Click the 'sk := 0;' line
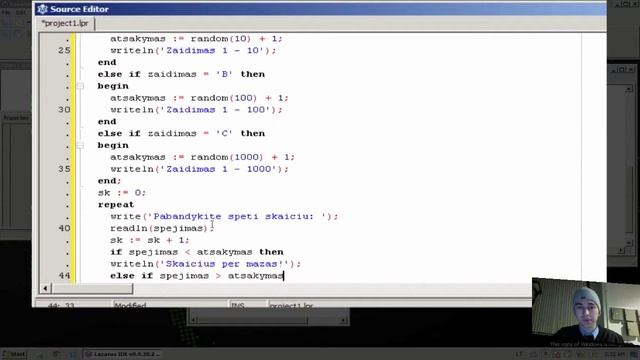The height and width of the screenshot is (360, 640). tap(122, 193)
